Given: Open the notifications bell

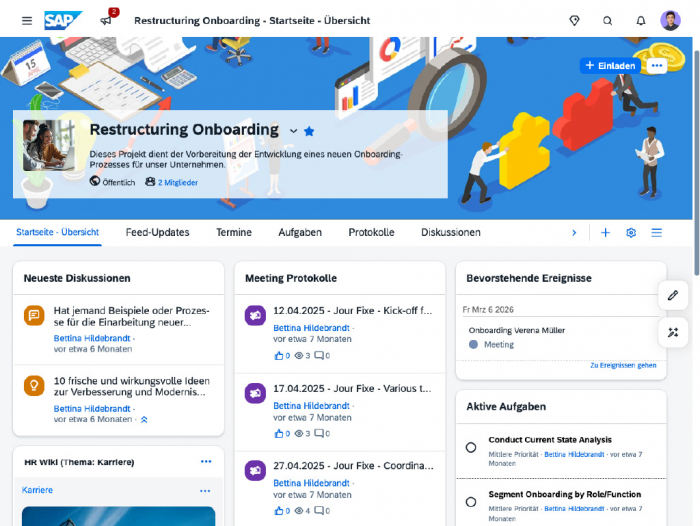Looking at the screenshot, I should [640, 20].
